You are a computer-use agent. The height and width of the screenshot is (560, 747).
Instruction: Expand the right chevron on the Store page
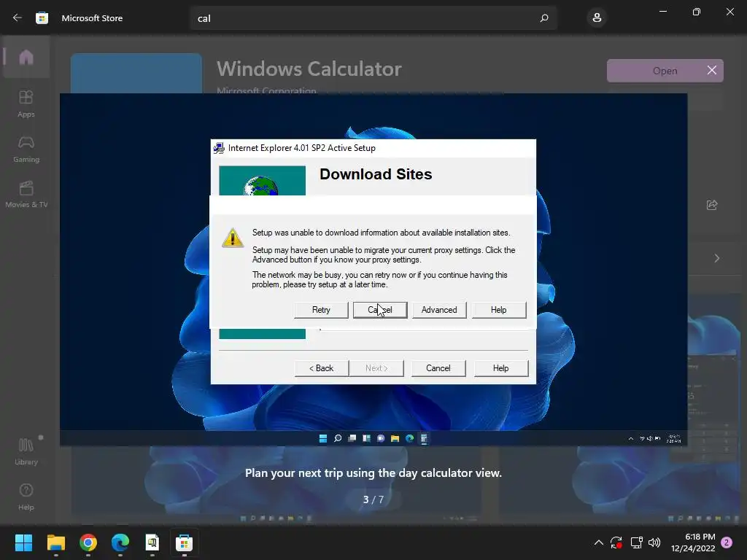[x=716, y=258]
